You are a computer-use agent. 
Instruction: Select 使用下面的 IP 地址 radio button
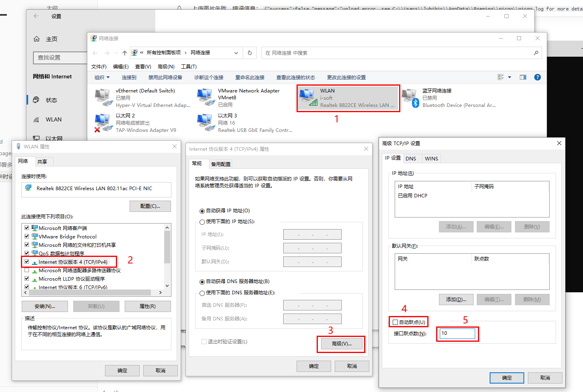point(202,222)
